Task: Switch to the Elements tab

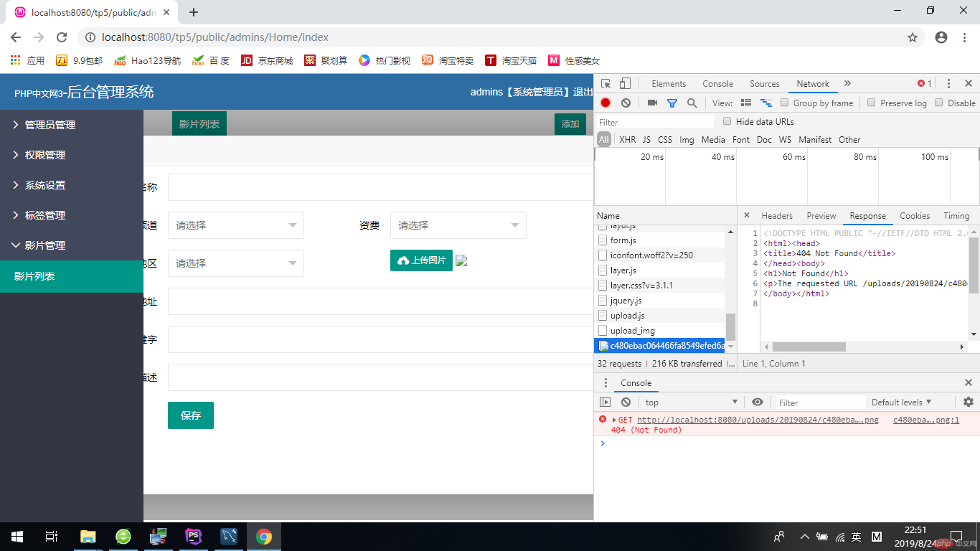Action: 669,84
